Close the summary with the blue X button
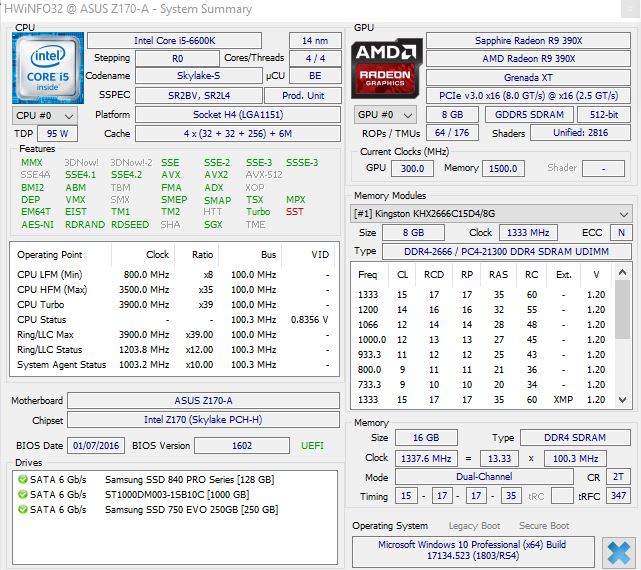This screenshot has width=641, height=570. tap(618, 553)
